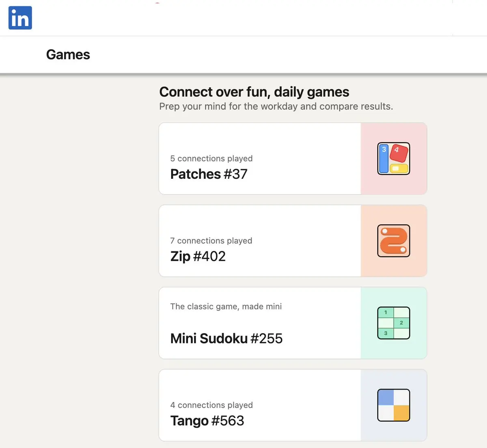This screenshot has height=448, width=487.
Task: Click the blue 3 tile in the Patches icon
Action: point(384,159)
